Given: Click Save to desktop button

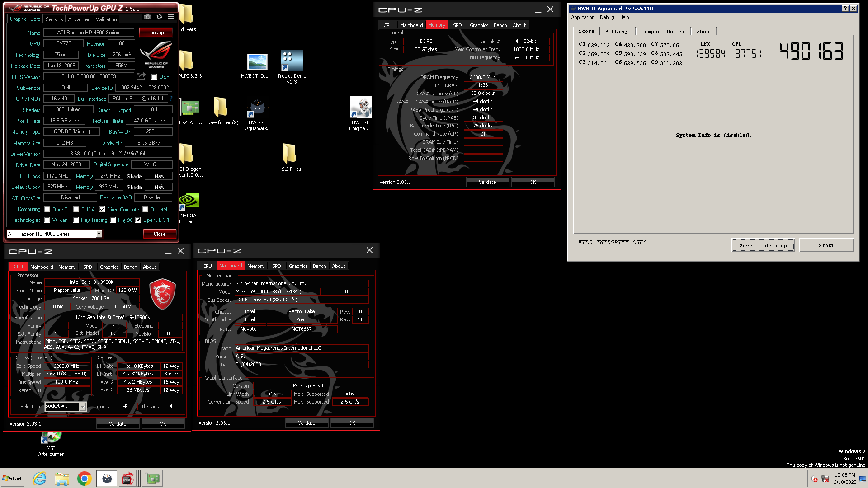Looking at the screenshot, I should pos(763,245).
